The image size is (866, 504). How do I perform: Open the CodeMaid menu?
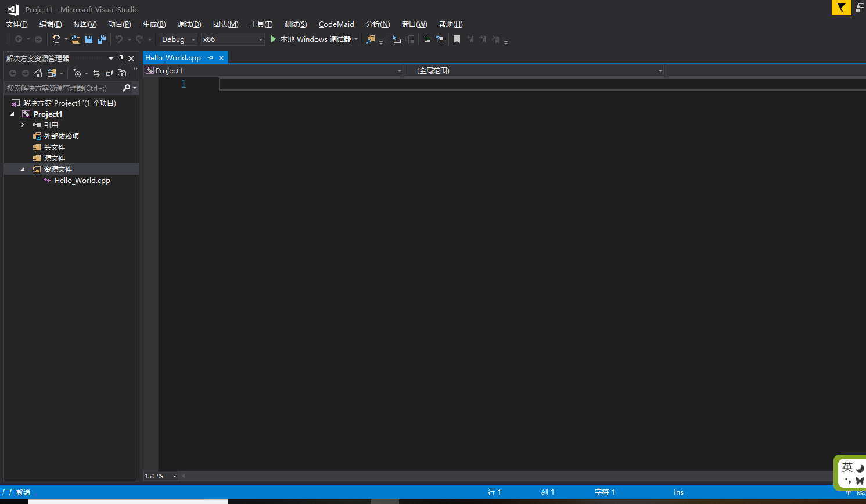point(336,24)
